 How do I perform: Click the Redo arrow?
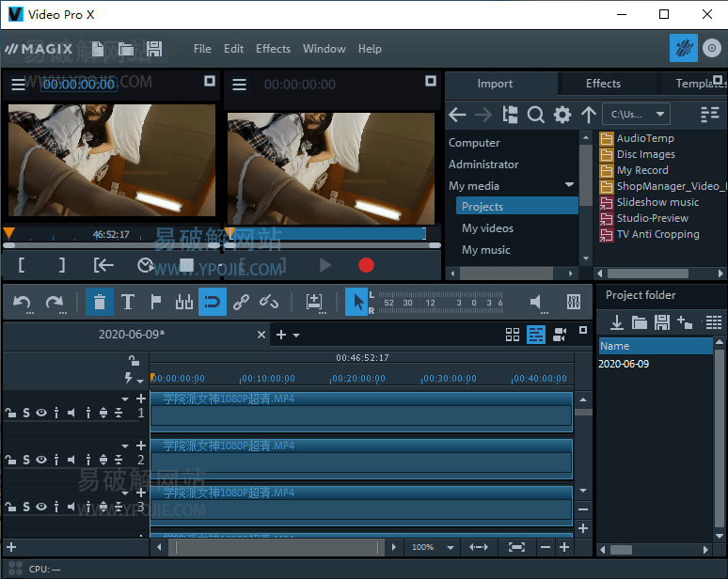tap(55, 303)
